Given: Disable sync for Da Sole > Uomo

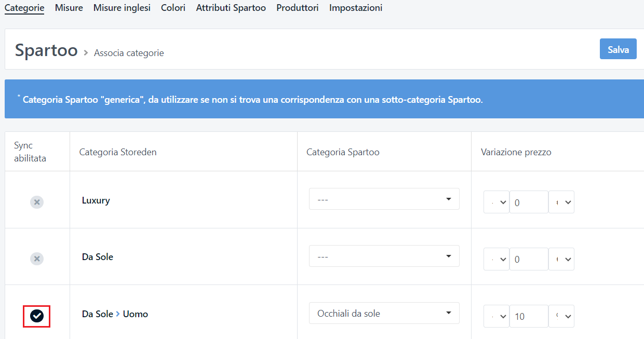Looking at the screenshot, I should coord(37,315).
